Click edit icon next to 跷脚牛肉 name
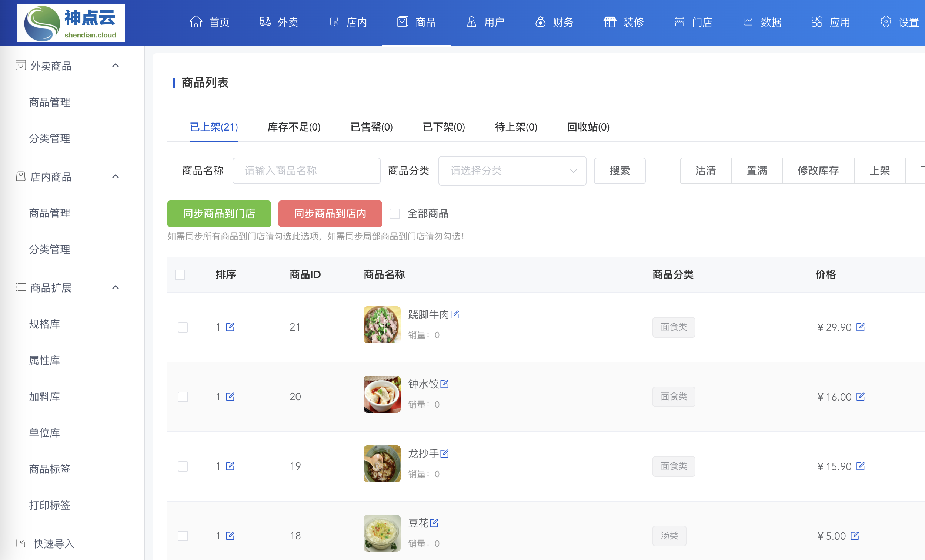The width and height of the screenshot is (925, 560). click(455, 314)
